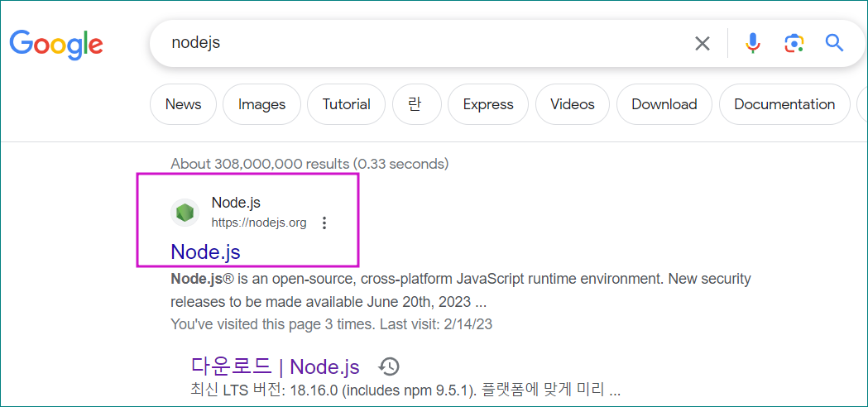The width and height of the screenshot is (868, 407).
Task: Click the Node.js green hexagon favicon
Action: point(185,212)
